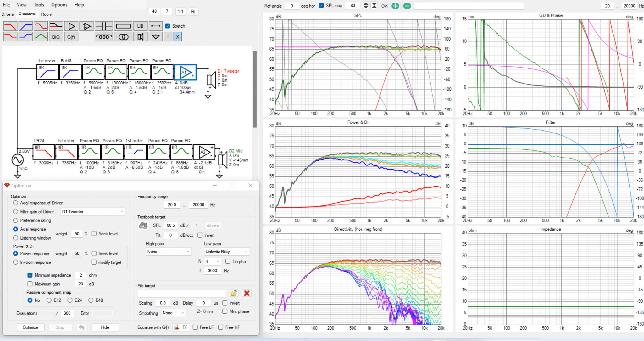
Task: Add overlay with the green plus button
Action: [396, 6]
